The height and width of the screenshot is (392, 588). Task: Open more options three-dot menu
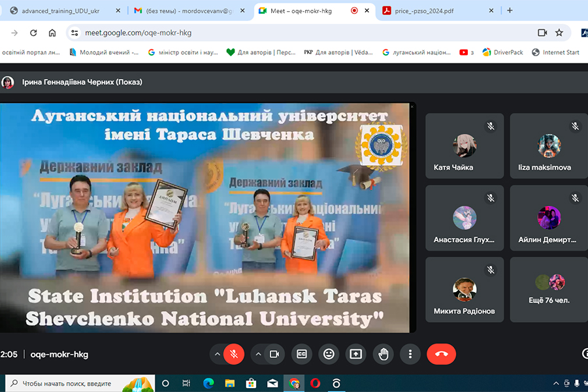[x=410, y=354]
